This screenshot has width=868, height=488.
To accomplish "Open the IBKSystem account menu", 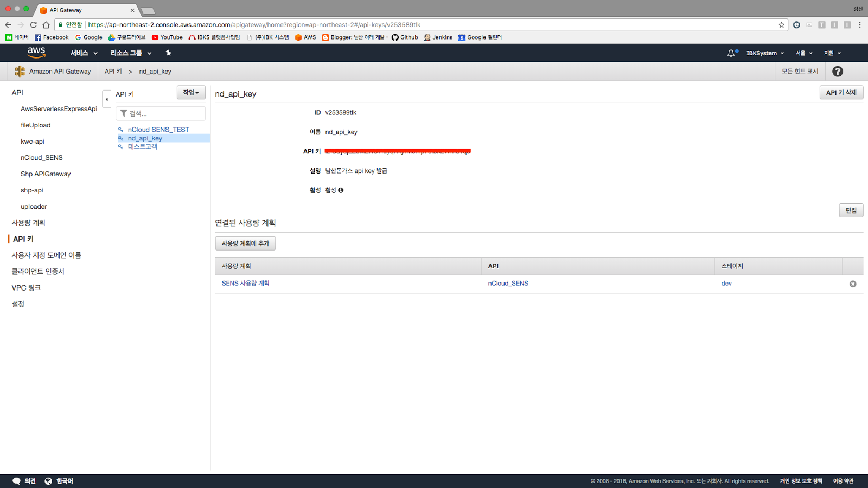I will pos(765,53).
